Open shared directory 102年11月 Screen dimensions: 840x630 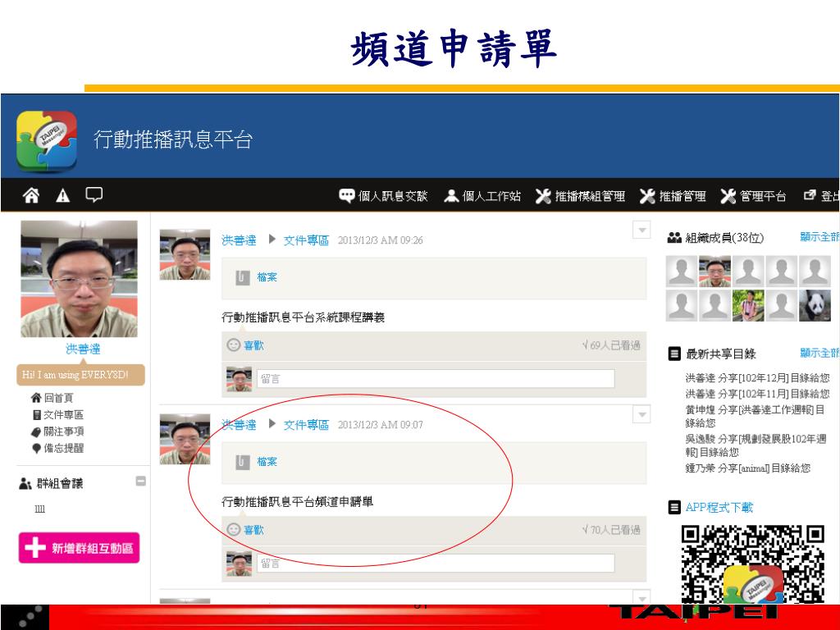757,394
